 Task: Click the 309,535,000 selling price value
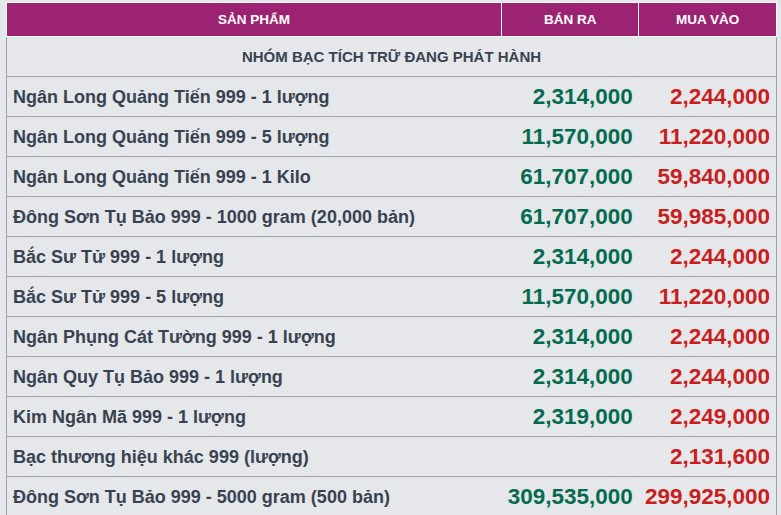coord(570,497)
